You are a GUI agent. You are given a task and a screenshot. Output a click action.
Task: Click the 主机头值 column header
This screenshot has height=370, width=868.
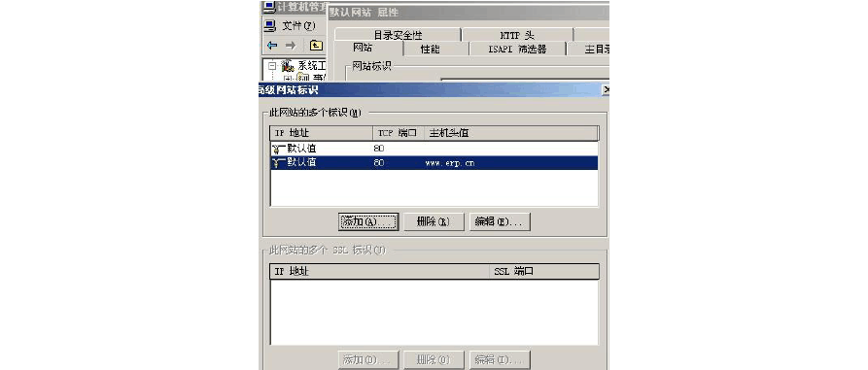(x=511, y=133)
